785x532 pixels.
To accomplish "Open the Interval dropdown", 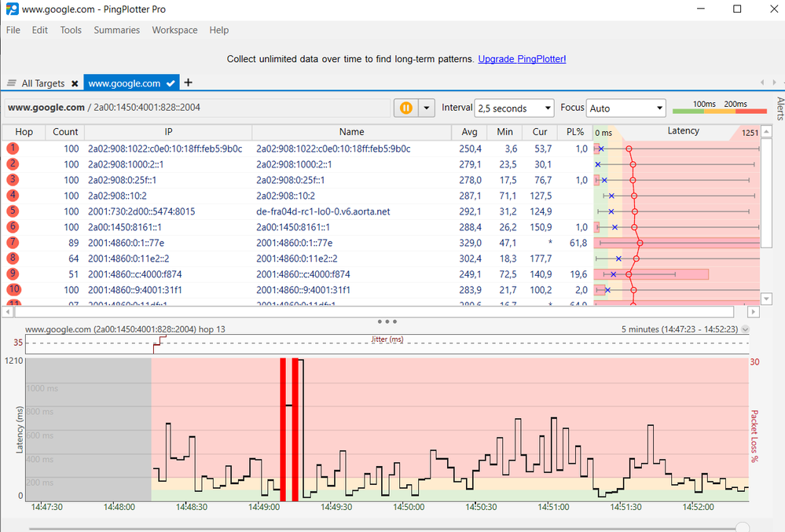I will pyautogui.click(x=514, y=108).
